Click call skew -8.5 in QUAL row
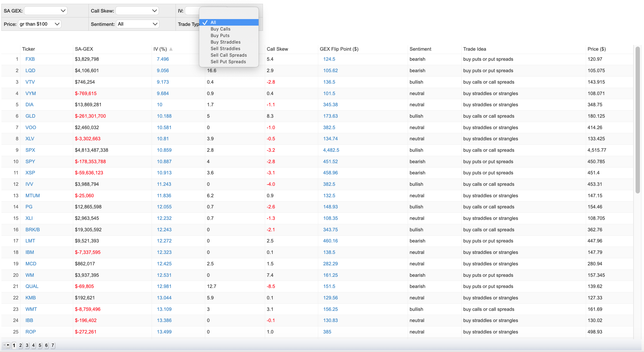This screenshot has width=644, height=352. (x=271, y=286)
